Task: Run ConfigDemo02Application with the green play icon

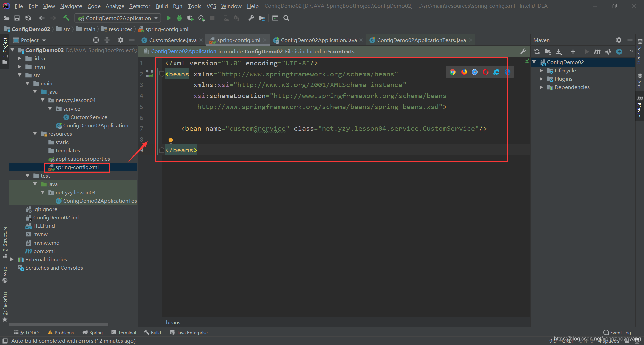Action: pos(169,18)
